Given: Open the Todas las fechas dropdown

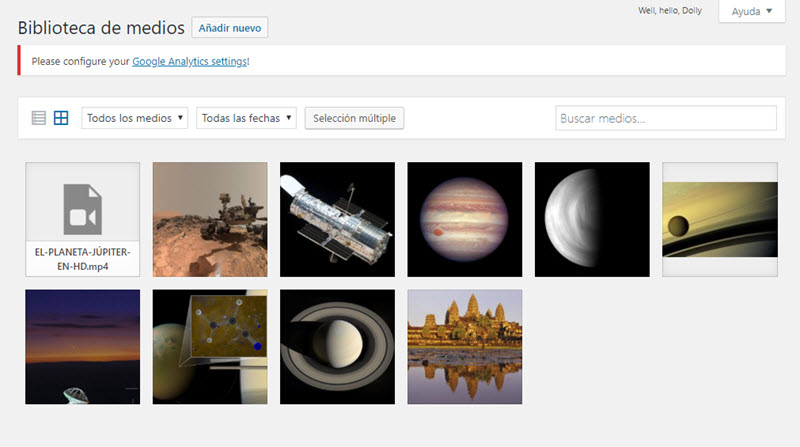Looking at the screenshot, I should (x=247, y=118).
